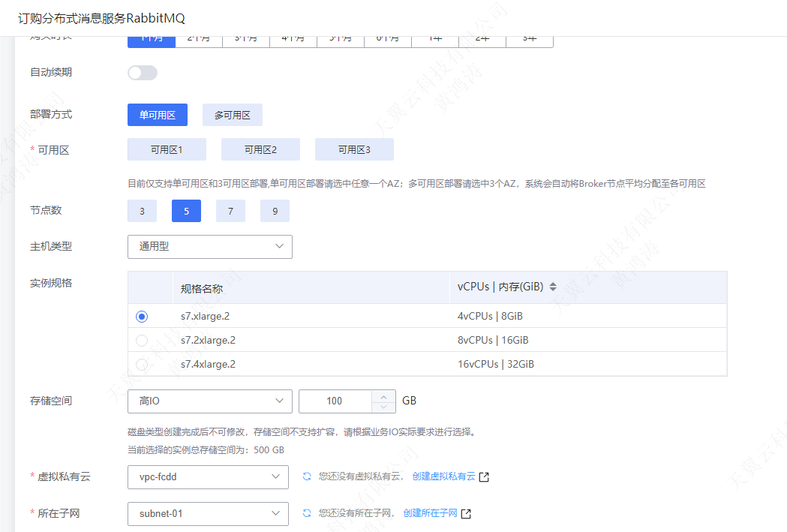787x532 pixels.
Task: Click sort icon in vCPUs 内存 column header
Action: point(553,287)
